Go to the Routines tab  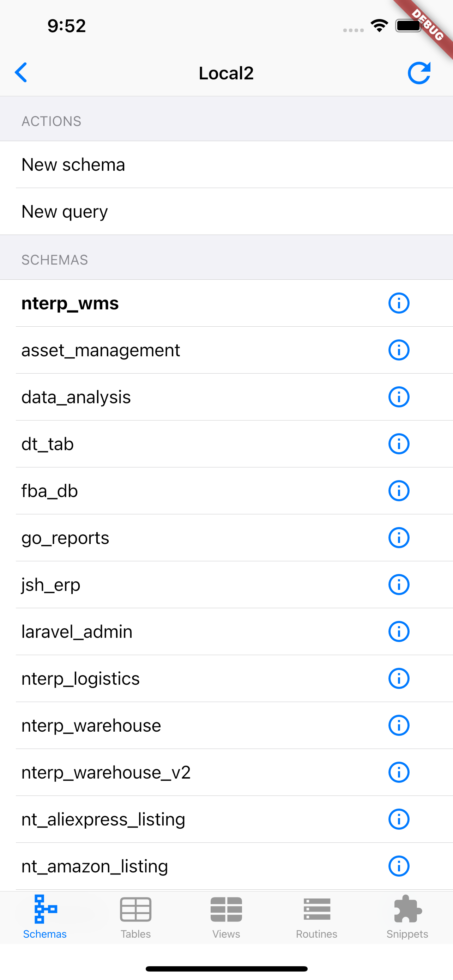tap(317, 918)
